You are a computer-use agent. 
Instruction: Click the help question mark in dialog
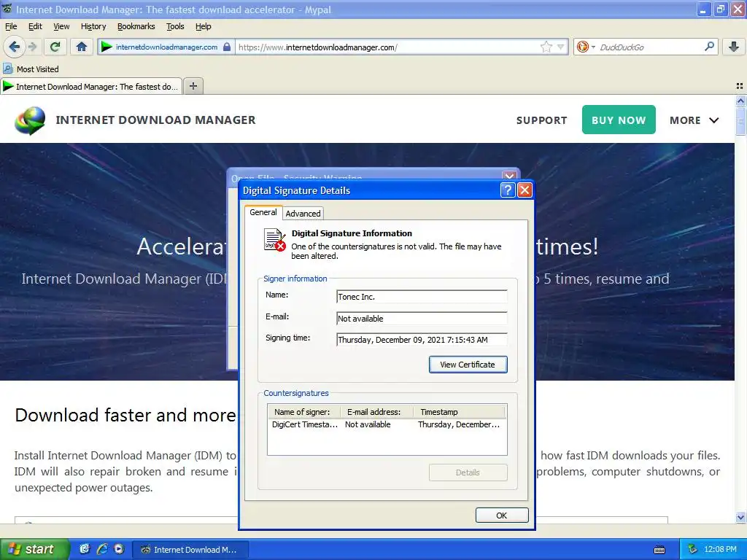point(508,190)
